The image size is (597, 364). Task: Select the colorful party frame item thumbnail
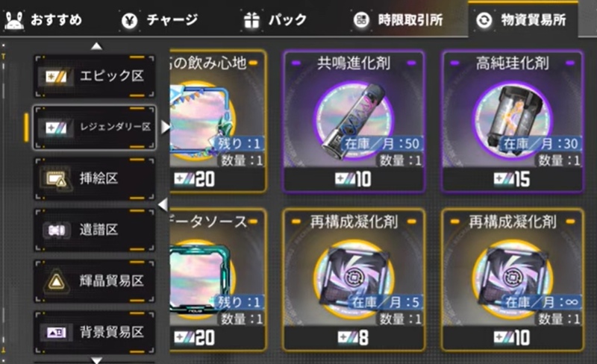200,121
